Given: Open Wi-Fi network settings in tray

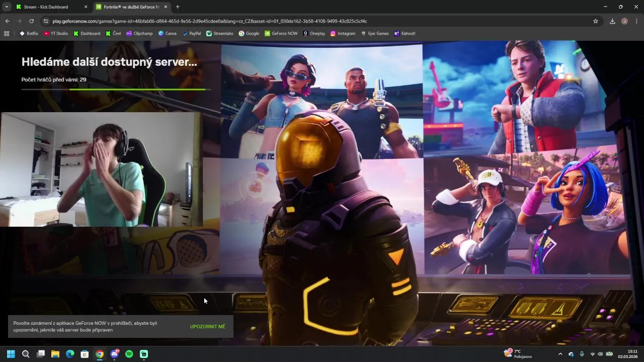Looking at the screenshot, I should point(592,354).
